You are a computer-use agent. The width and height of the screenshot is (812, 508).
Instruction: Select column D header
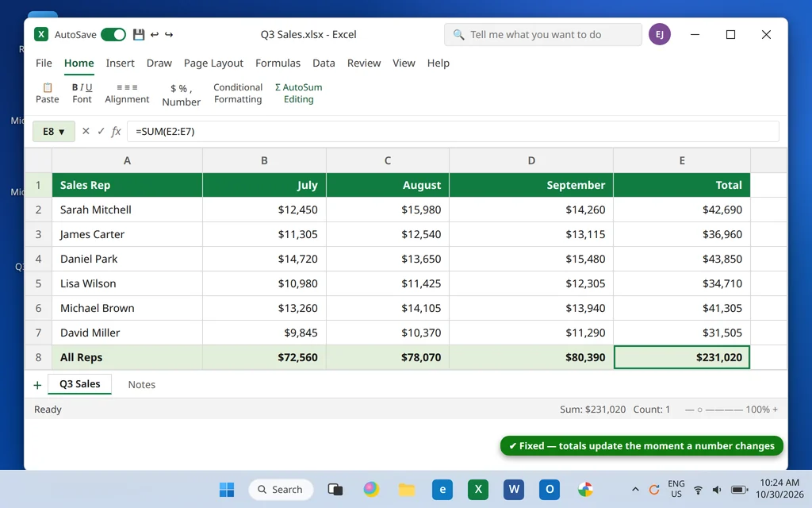531,160
